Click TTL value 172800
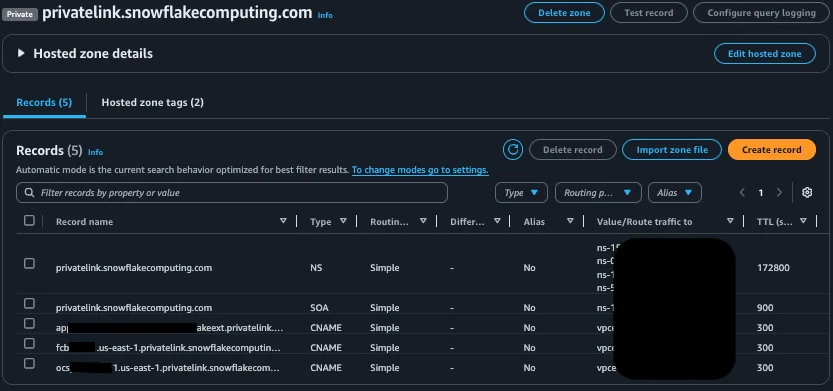This screenshot has height=391, width=833. coord(773,268)
